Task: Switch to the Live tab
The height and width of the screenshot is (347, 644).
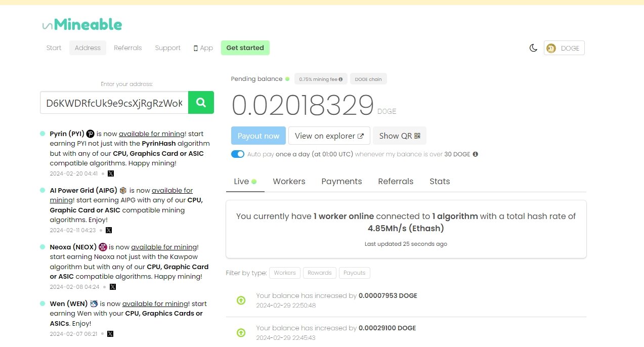Action: (x=245, y=181)
